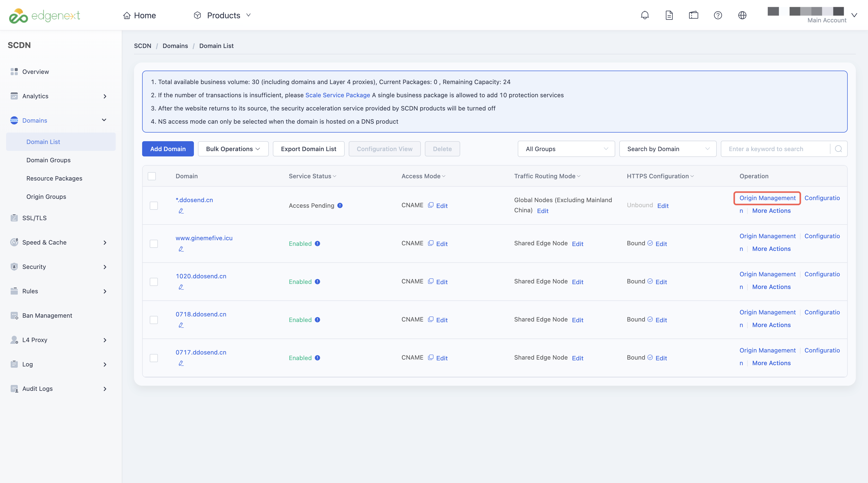Open the language globe icon

pyautogui.click(x=742, y=15)
